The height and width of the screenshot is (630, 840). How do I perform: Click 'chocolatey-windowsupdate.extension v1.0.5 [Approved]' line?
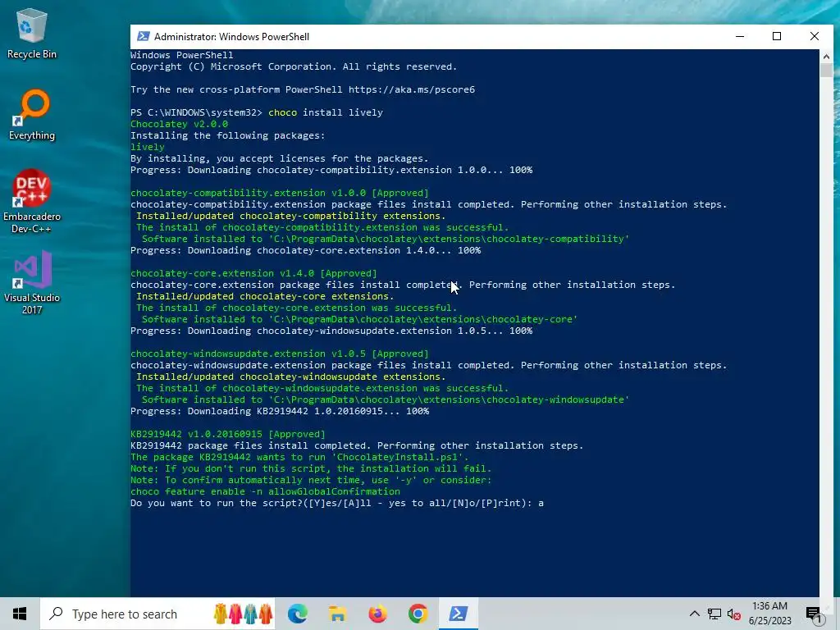(x=280, y=354)
